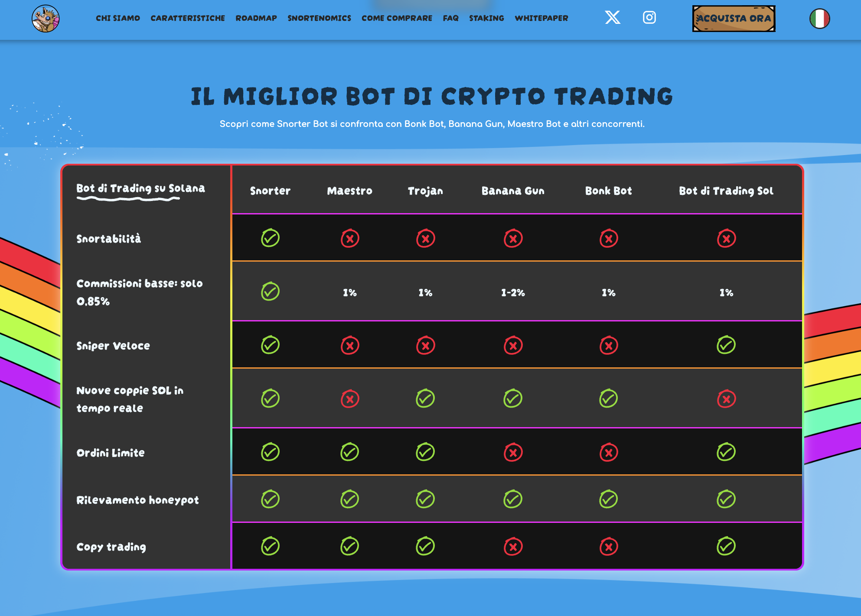The height and width of the screenshot is (616, 861).
Task: Click Bonk Bot green check for Rilevamento honeypot
Action: (x=608, y=499)
